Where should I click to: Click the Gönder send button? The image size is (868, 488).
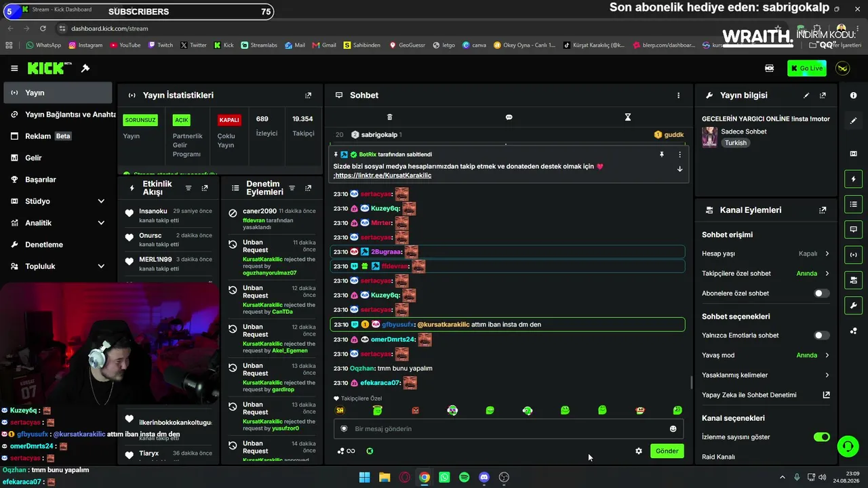point(667,451)
